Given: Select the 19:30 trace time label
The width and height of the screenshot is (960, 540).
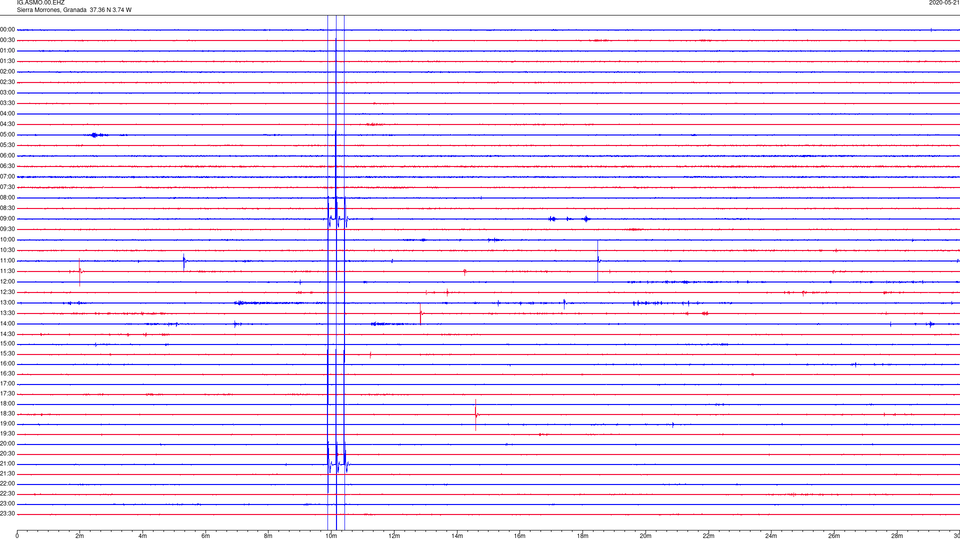Looking at the screenshot, I should point(7,433).
